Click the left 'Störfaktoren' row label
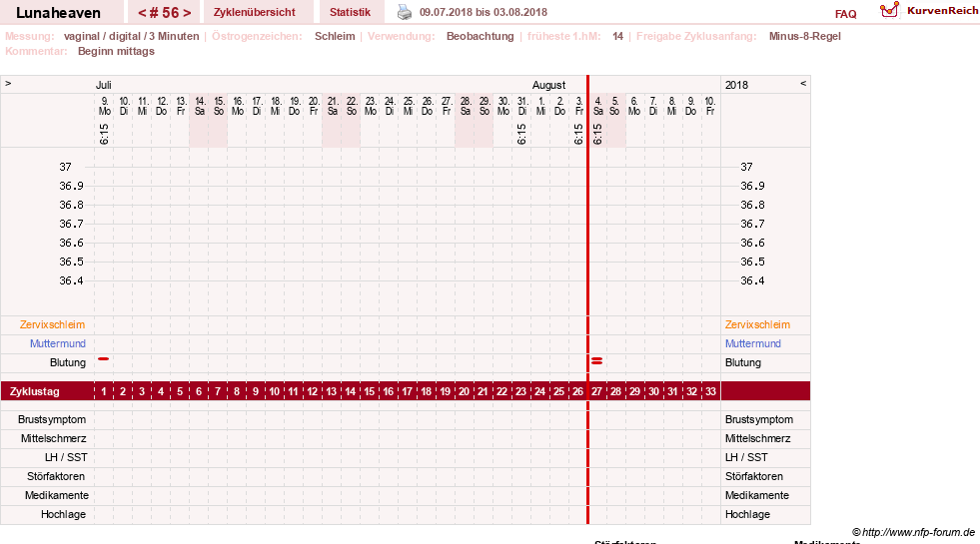This screenshot has height=544, width=980. (x=56, y=476)
